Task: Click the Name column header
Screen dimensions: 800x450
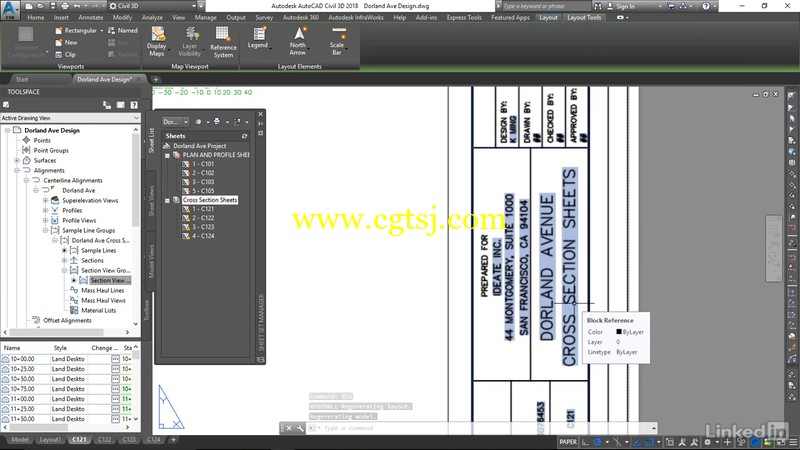Action: click(x=12, y=348)
